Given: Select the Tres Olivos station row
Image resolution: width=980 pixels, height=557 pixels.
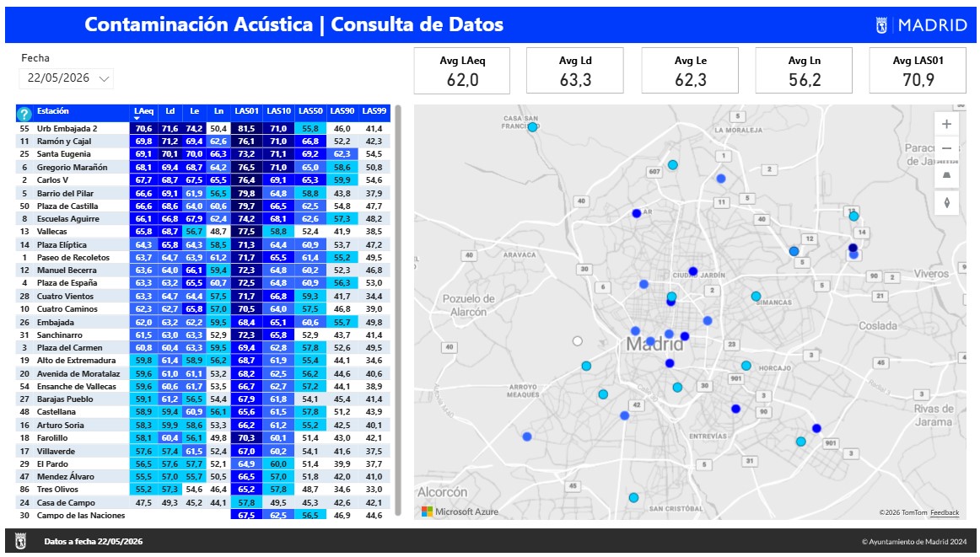Looking at the screenshot, I should tap(203, 490).
